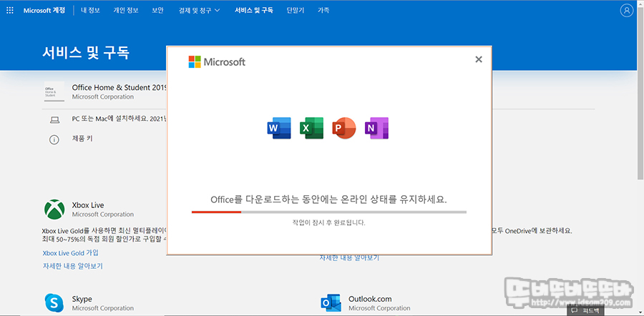Click the Excel icon in the dialog
644x316 pixels.
point(311,128)
